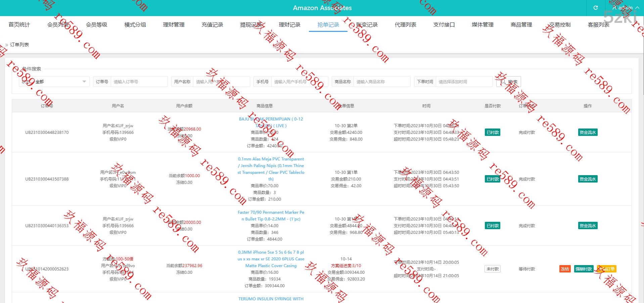
Task: Open the 商品管理 tab
Action: coord(521,24)
